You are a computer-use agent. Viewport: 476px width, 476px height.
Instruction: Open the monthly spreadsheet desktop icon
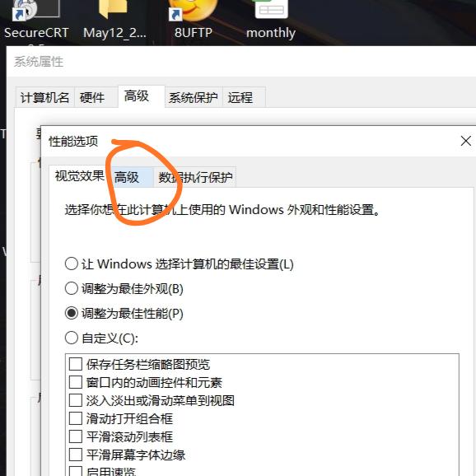(271, 8)
